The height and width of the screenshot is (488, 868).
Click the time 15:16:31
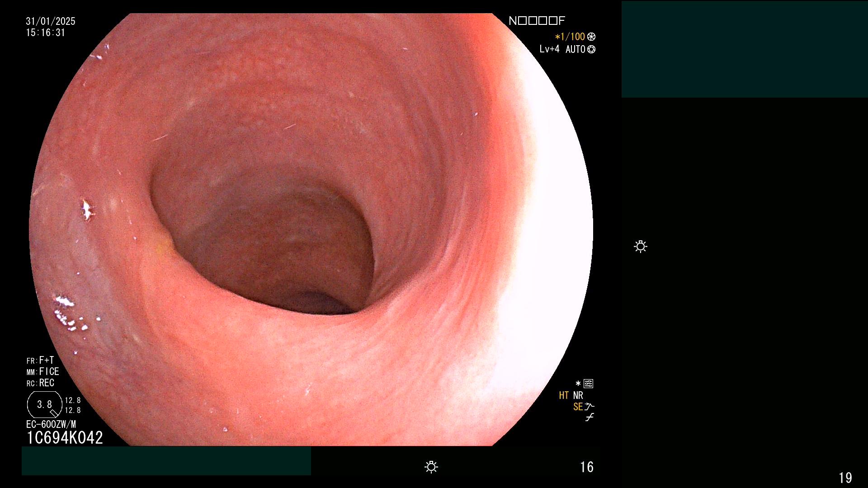point(46,33)
